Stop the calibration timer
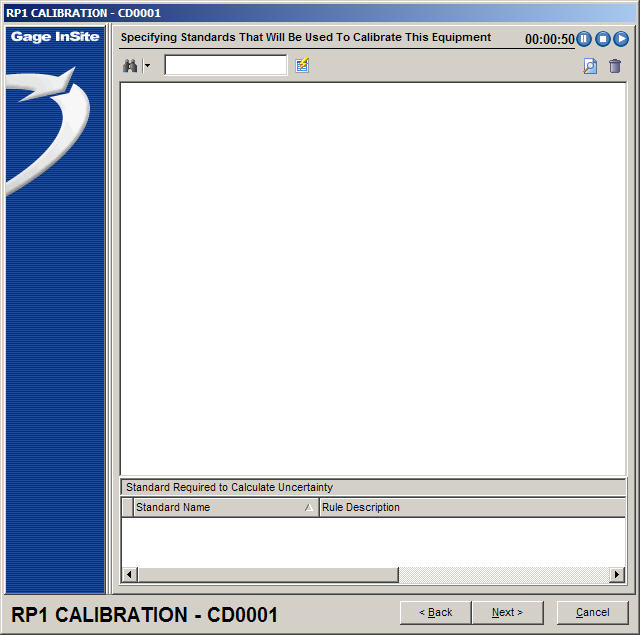 point(603,39)
